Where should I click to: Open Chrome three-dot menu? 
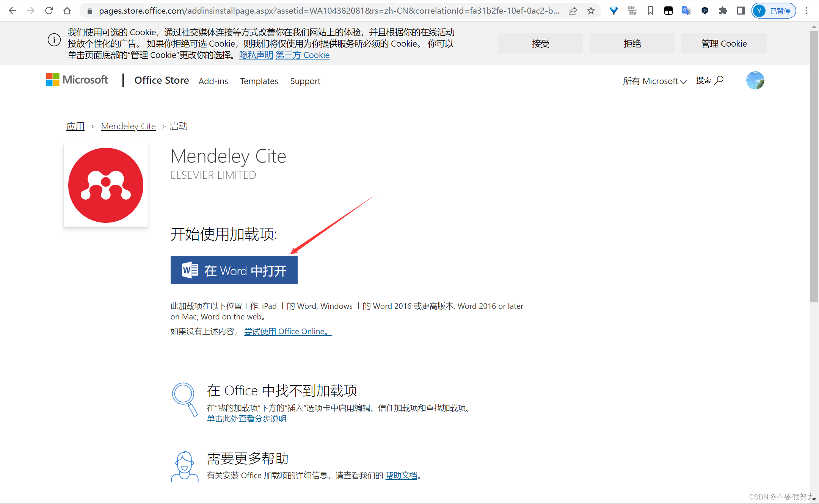pos(806,11)
